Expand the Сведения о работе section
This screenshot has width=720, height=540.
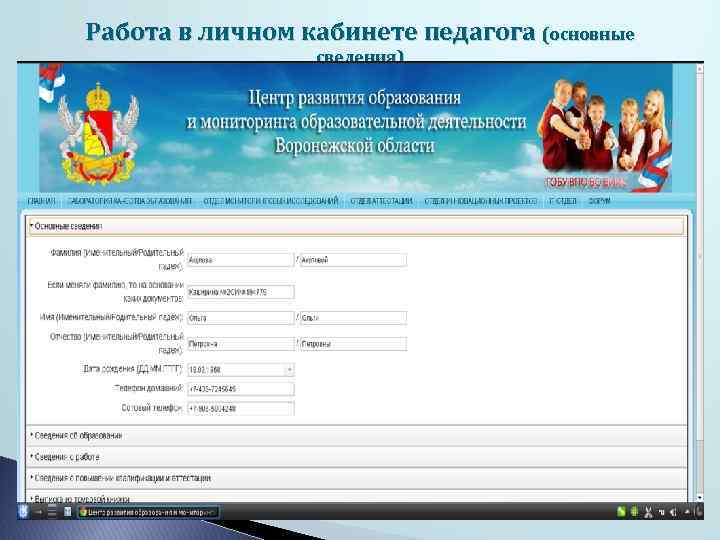(356, 457)
